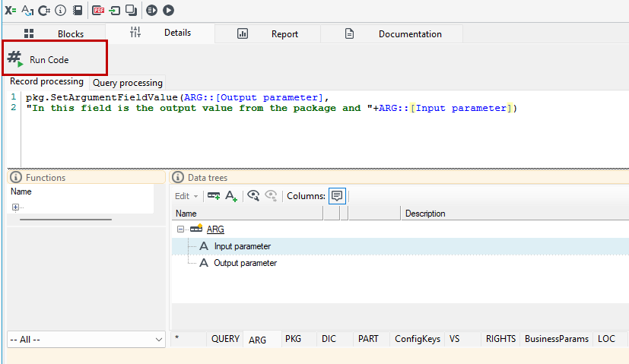
Task: Select the ARG bottom tab
Action: click(x=262, y=340)
